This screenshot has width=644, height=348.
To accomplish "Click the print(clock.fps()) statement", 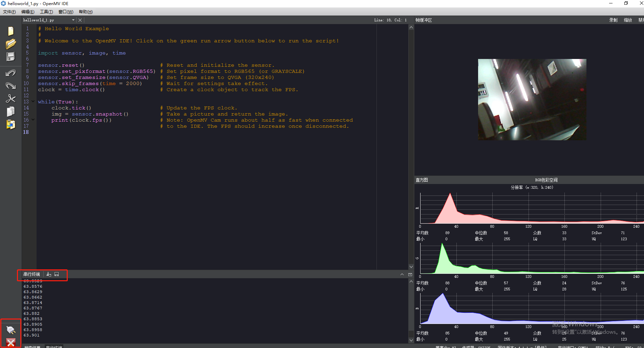I will pyautogui.click(x=81, y=120).
